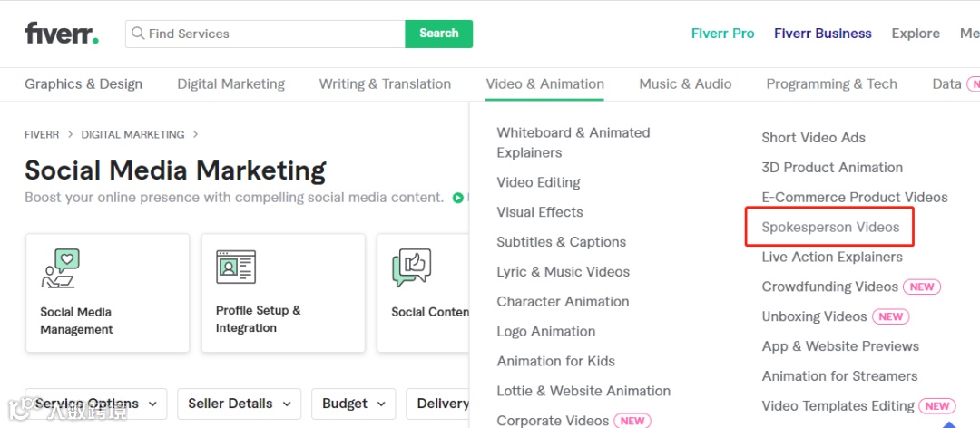980x428 pixels.
Task: Choose 3D Product Animation item
Action: pyautogui.click(x=832, y=168)
